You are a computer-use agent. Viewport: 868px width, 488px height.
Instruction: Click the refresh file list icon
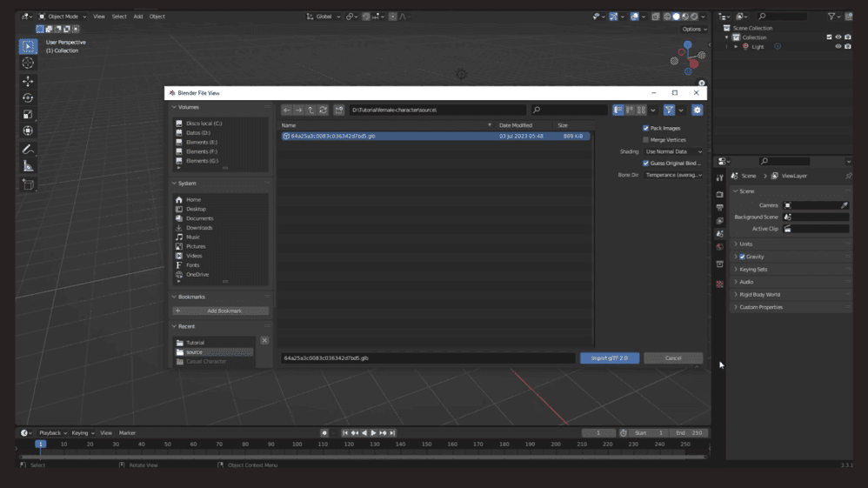coord(323,110)
